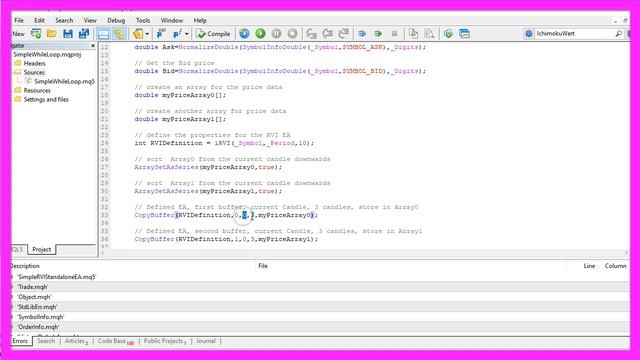640x360 pixels.
Task: Start debugging on history data (green play icon)
Action: tap(260, 34)
